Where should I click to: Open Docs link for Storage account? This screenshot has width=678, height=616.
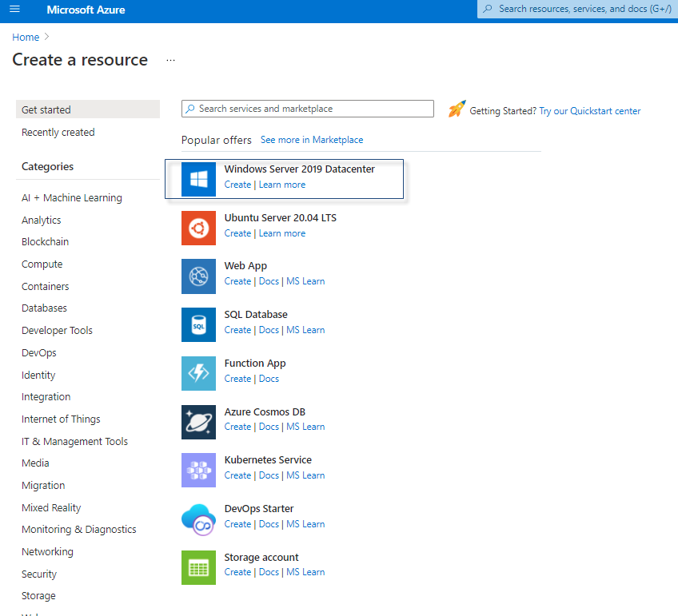pos(269,572)
